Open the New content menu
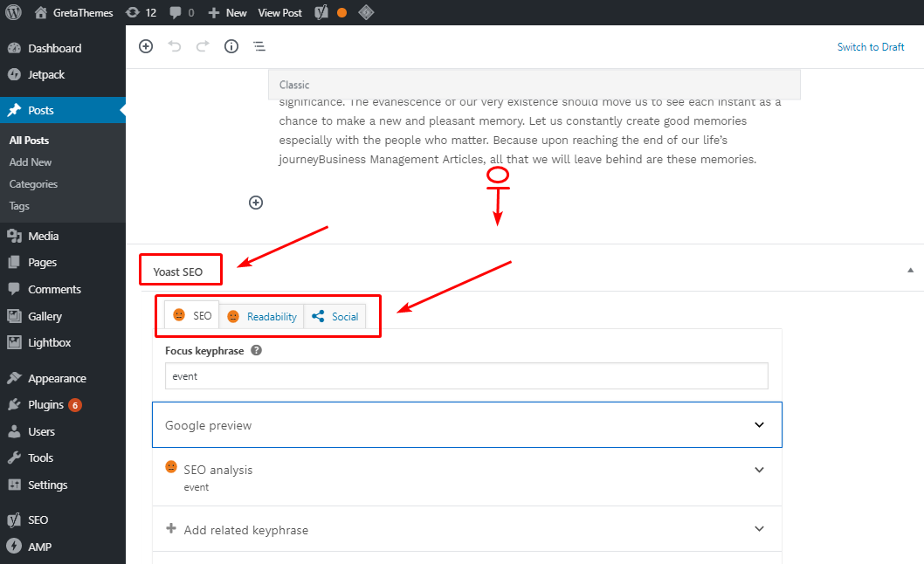Screen dimensions: 924x564 coord(227,12)
